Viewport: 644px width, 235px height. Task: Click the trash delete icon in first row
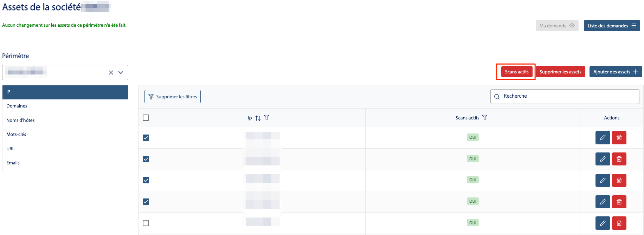click(619, 138)
